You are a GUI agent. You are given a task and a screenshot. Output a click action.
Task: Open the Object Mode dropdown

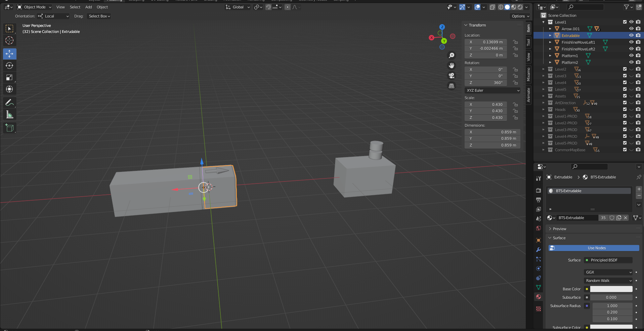tap(34, 7)
